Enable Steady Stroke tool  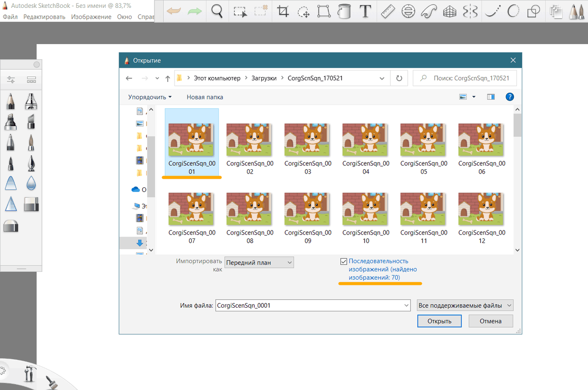pyautogui.click(x=492, y=11)
